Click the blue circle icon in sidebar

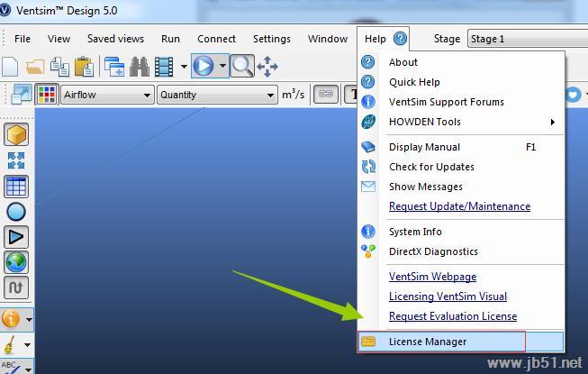pyautogui.click(x=16, y=212)
